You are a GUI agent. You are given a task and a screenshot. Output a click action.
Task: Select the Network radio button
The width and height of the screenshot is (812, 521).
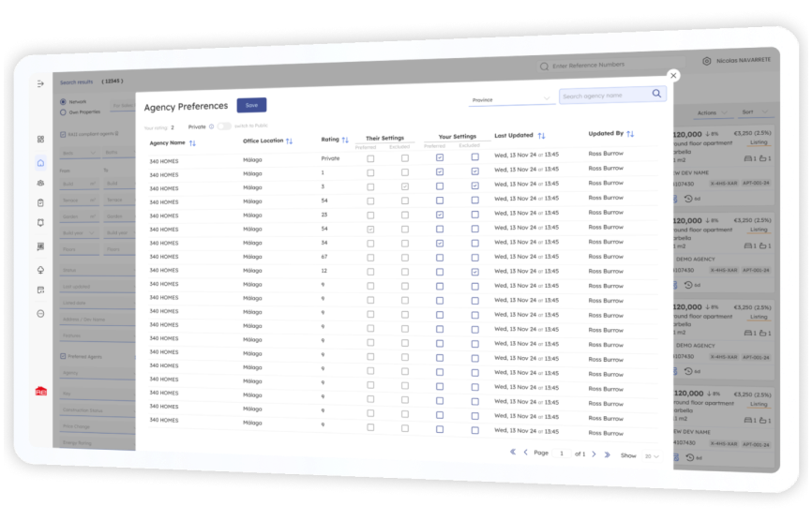coord(63,102)
